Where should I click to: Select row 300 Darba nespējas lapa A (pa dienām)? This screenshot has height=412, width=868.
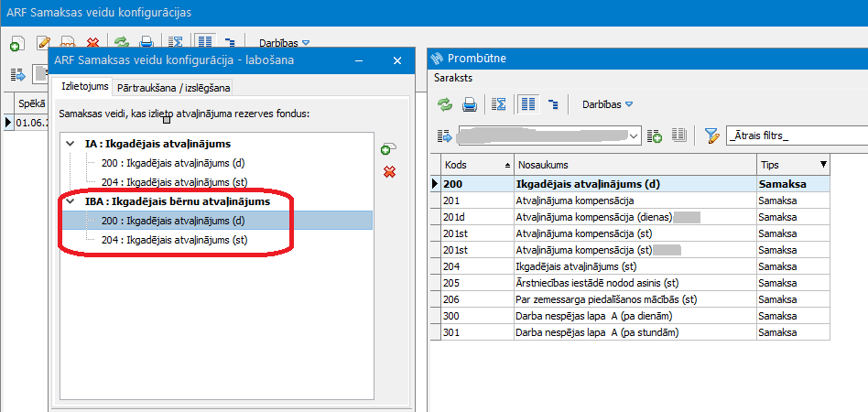(x=631, y=316)
